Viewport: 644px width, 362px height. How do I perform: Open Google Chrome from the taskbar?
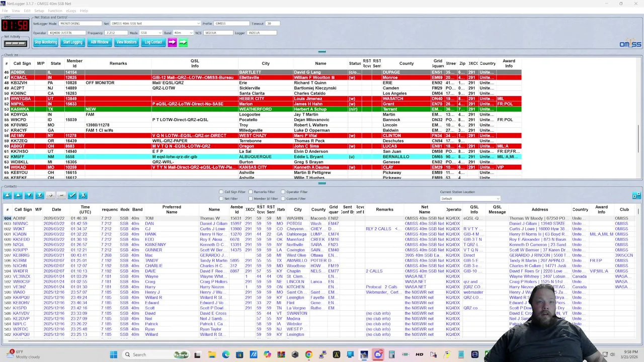308,354
